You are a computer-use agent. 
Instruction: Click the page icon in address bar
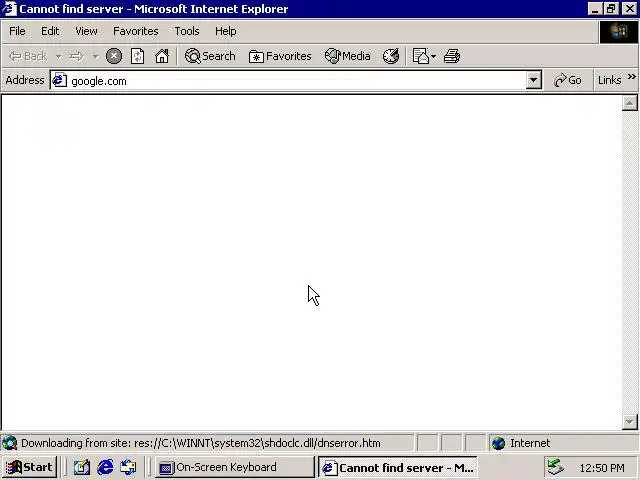(x=59, y=80)
